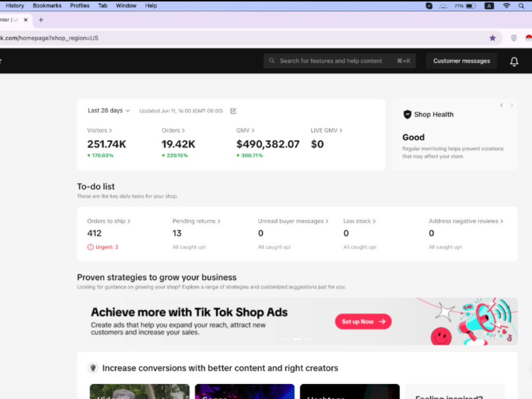This screenshot has width=532, height=399.
Task: Open Orders to ship
Action: (109, 221)
